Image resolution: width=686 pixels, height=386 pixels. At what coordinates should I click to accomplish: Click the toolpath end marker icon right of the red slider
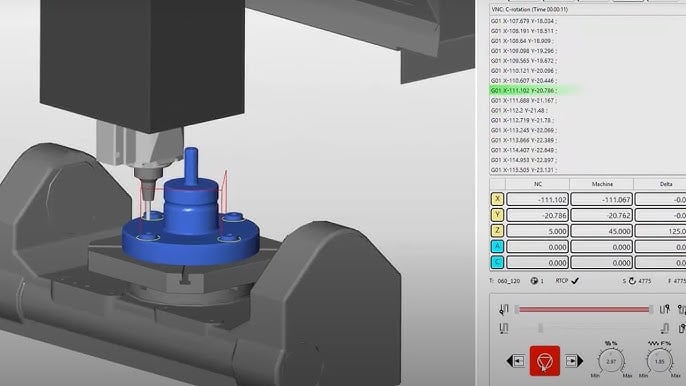coord(665,309)
